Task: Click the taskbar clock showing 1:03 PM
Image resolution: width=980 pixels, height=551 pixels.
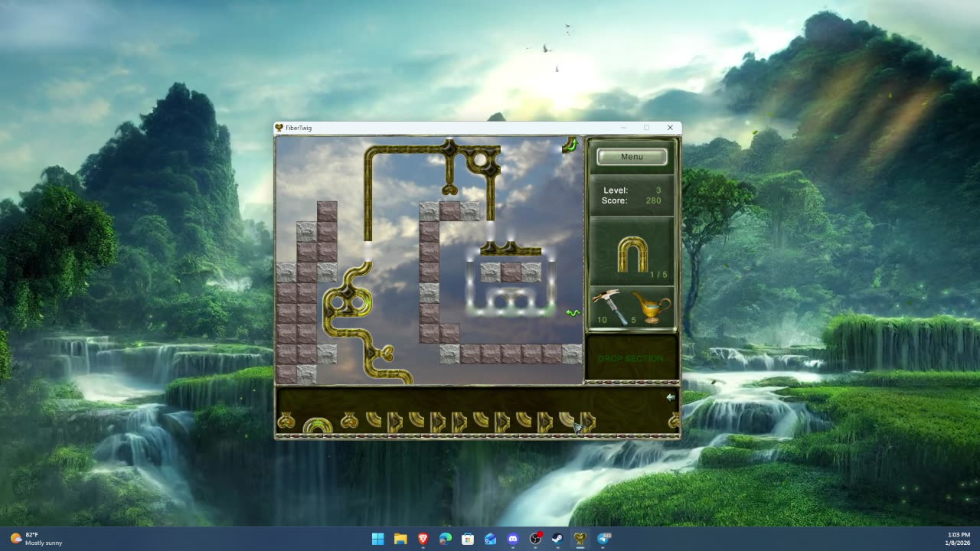Action: pos(959,539)
